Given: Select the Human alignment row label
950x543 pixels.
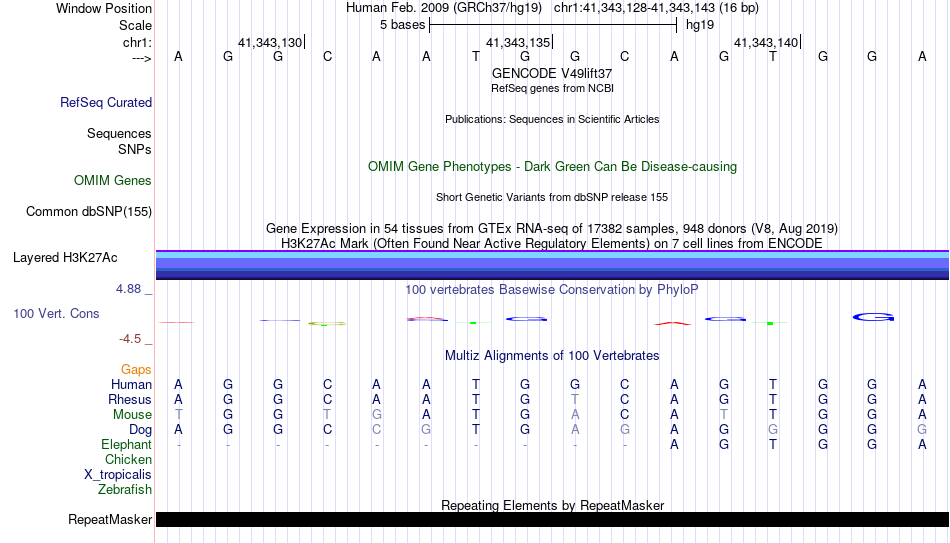Looking at the screenshot, I should point(131,385).
